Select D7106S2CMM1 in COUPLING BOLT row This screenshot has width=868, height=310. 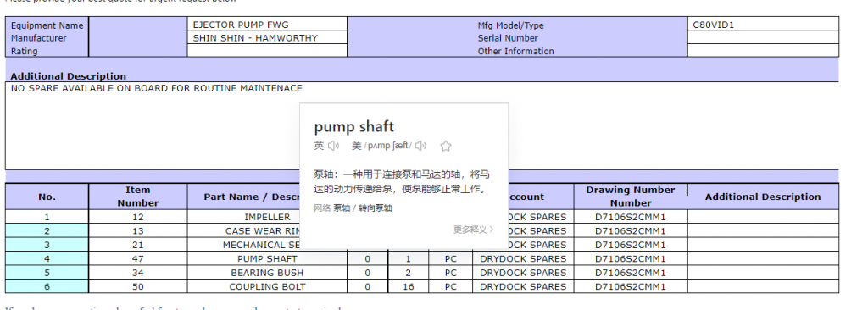click(631, 286)
